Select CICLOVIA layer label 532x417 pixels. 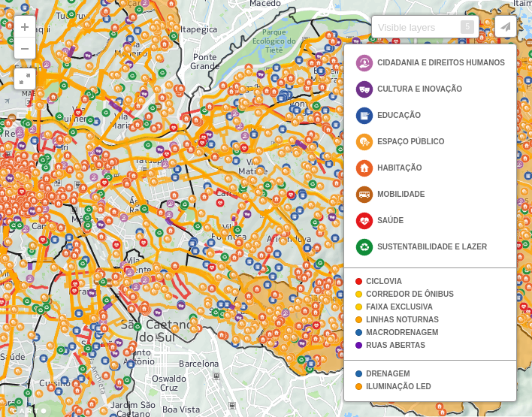pos(384,281)
